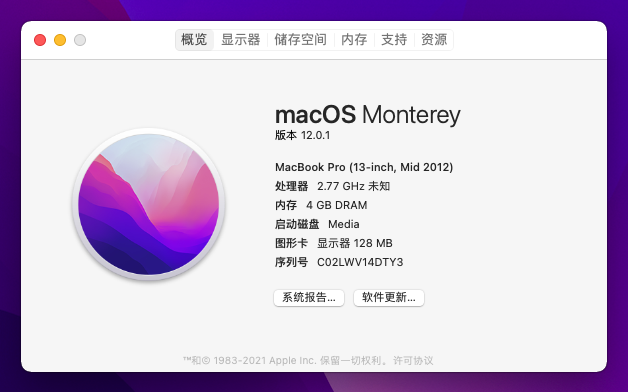
Task: Minimize window with yellow button
Action: (x=60, y=40)
